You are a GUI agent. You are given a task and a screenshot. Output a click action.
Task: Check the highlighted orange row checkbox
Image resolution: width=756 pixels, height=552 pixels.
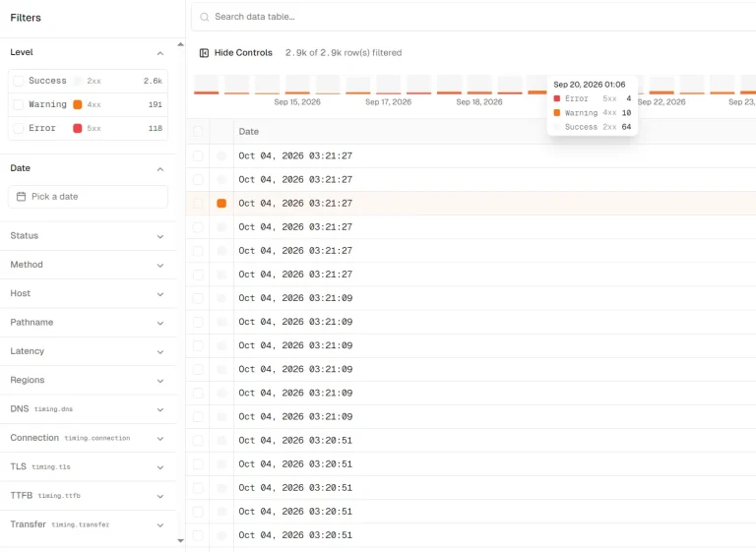(x=198, y=204)
